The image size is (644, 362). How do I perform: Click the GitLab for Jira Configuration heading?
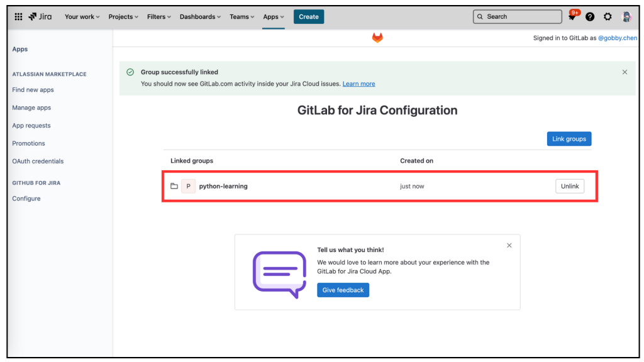click(x=377, y=111)
